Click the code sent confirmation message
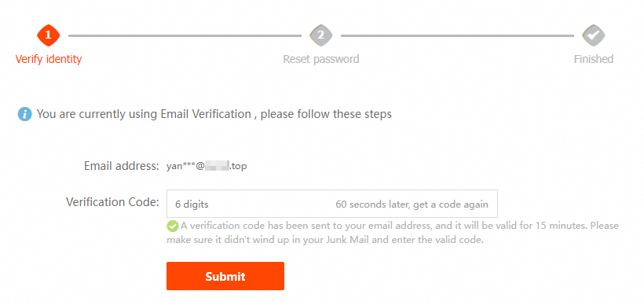 pyautogui.click(x=392, y=233)
